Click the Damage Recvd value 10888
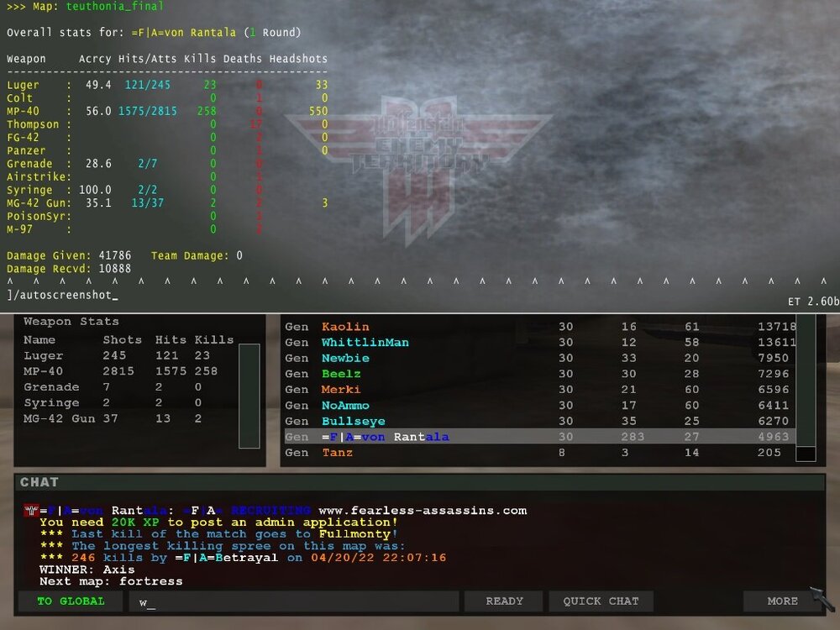 pos(114,269)
